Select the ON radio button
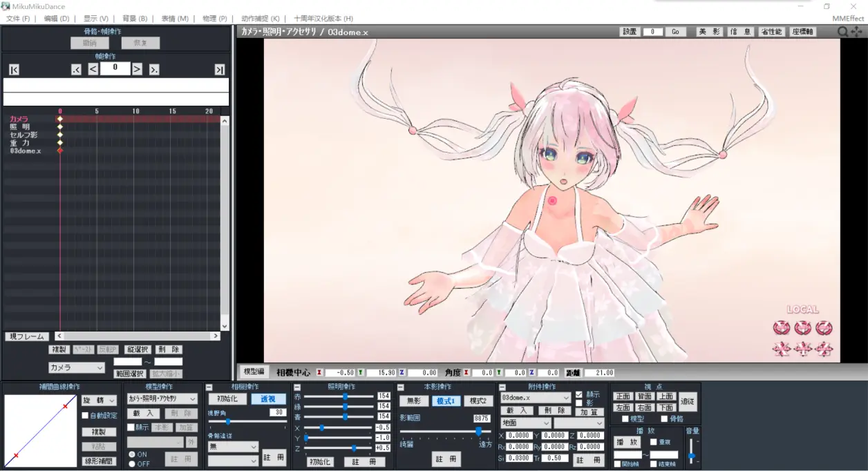 click(132, 454)
